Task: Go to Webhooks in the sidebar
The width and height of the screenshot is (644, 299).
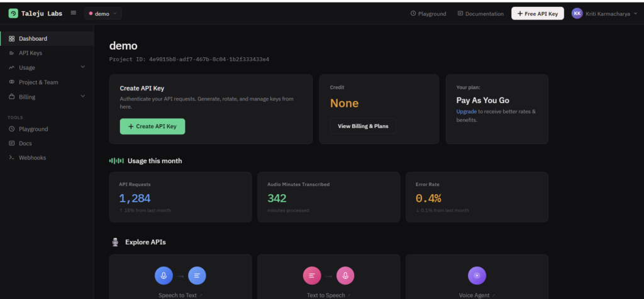Action: click(x=32, y=158)
